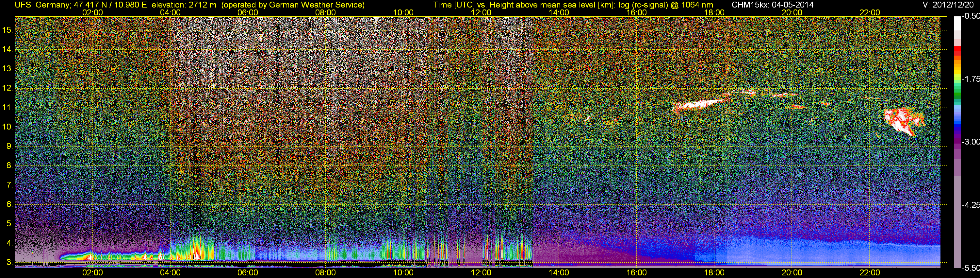The image size is (980, 278).
Task: Click the height axis label '8.'
Action: (9, 166)
